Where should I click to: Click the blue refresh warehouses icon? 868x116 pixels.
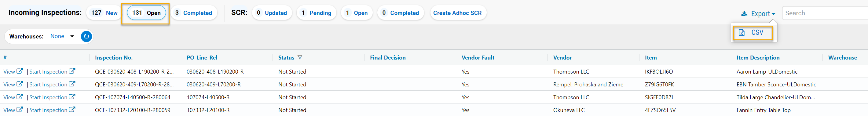coord(86,36)
